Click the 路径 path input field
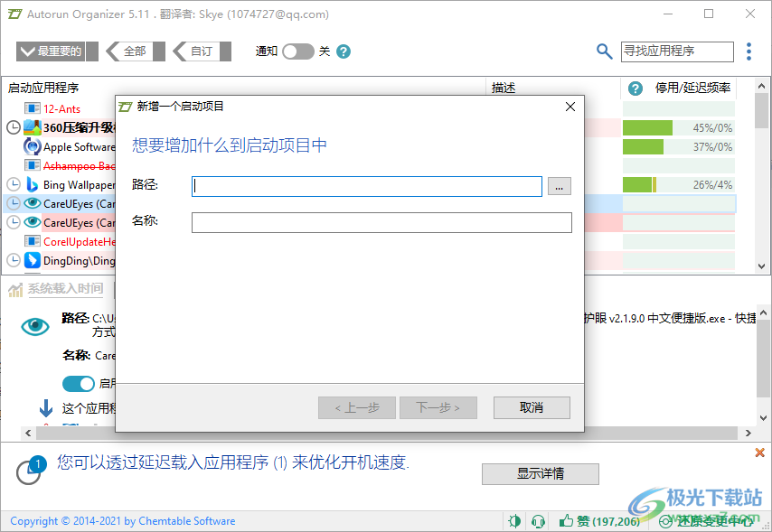772x532 pixels. (x=367, y=187)
